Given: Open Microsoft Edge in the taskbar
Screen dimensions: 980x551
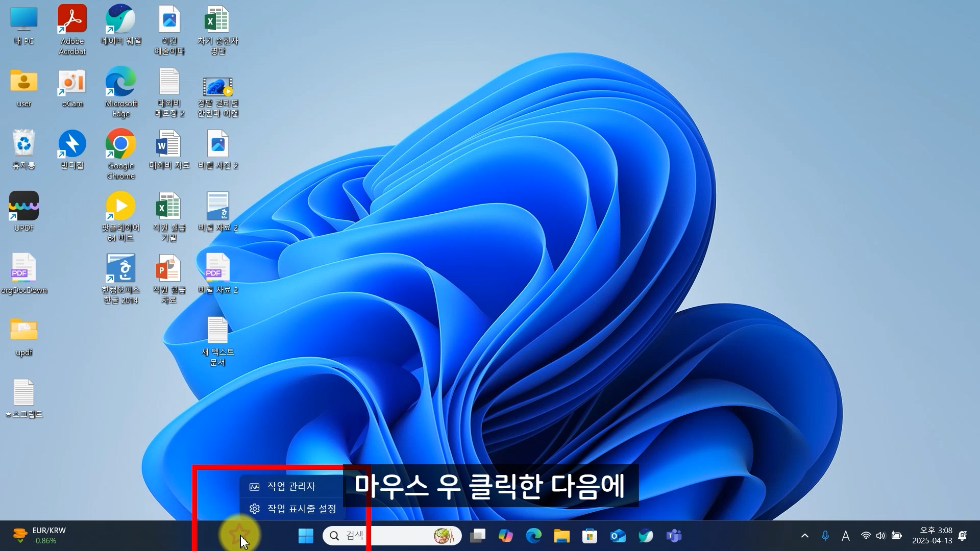Looking at the screenshot, I should coord(534,536).
